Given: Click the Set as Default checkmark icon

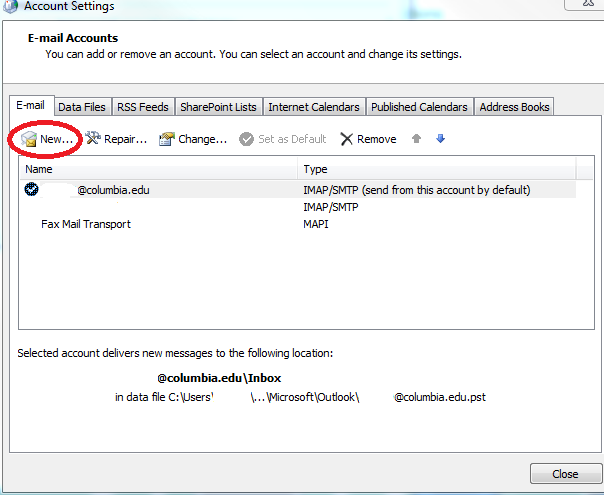Looking at the screenshot, I should (246, 139).
